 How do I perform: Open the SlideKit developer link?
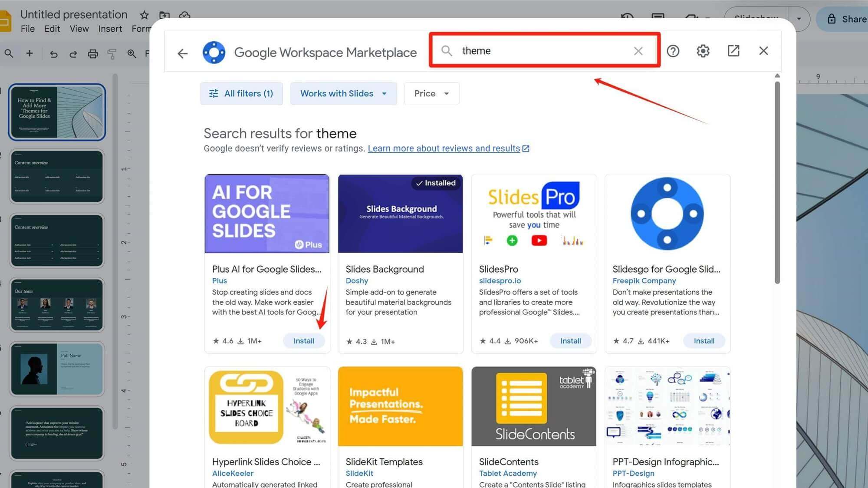[x=359, y=473]
